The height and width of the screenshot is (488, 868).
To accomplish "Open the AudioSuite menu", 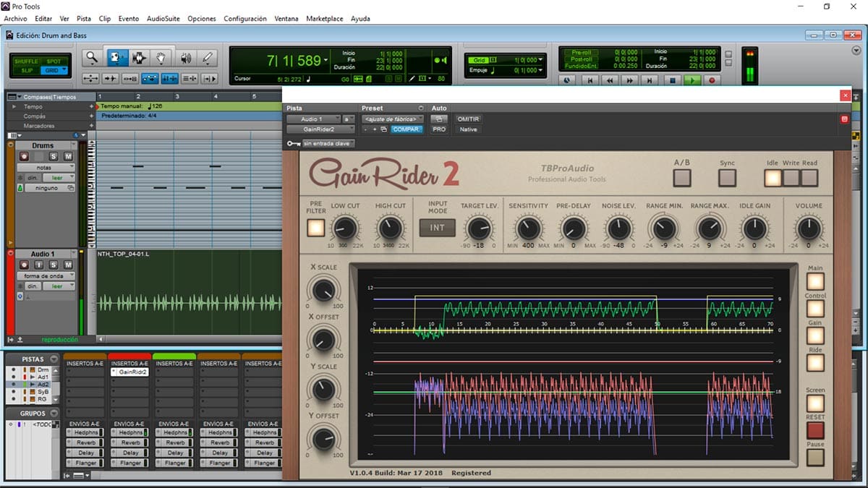I will click(163, 19).
